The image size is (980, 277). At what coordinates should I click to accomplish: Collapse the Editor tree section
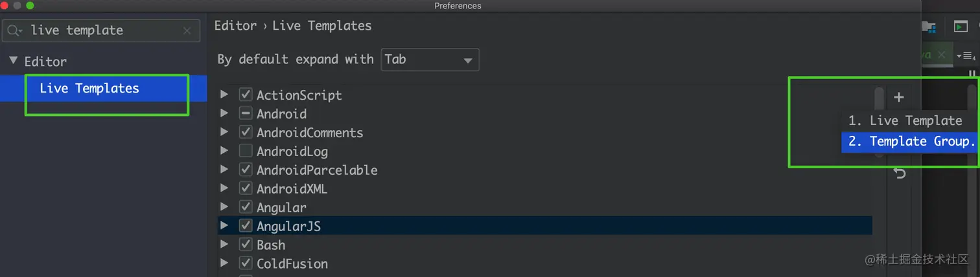pos(13,61)
